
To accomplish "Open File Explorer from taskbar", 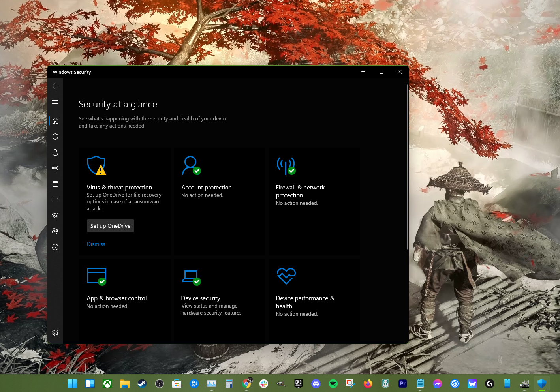I will tap(125, 383).
